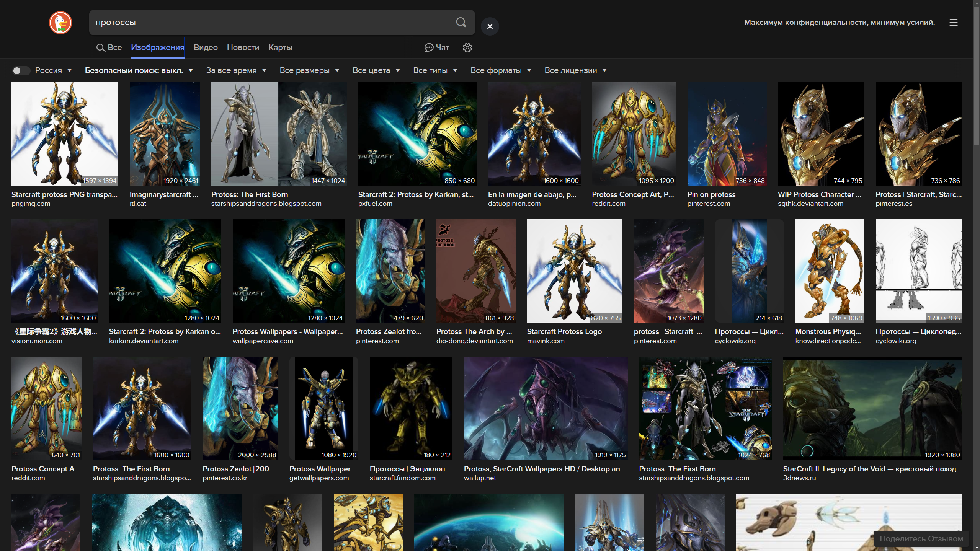The image size is (980, 551).
Task: Open the 1590 × 936 sketch thumbnail
Action: click(x=919, y=271)
